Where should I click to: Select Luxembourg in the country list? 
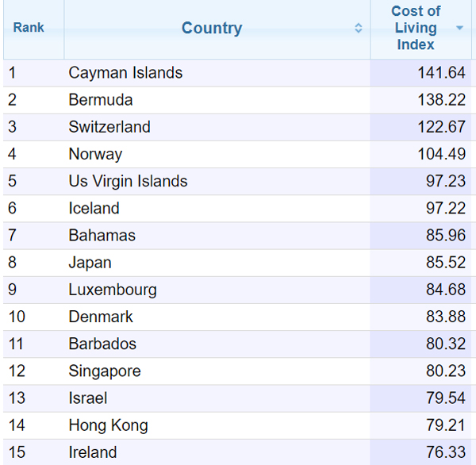pos(113,290)
